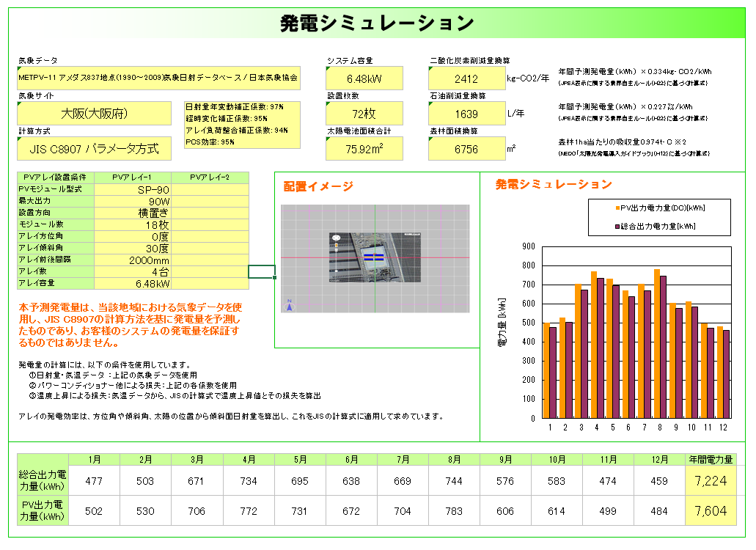The height and width of the screenshot is (550, 756).
Task: Click the purple bar for month 4 in chart
Action: (x=601, y=348)
